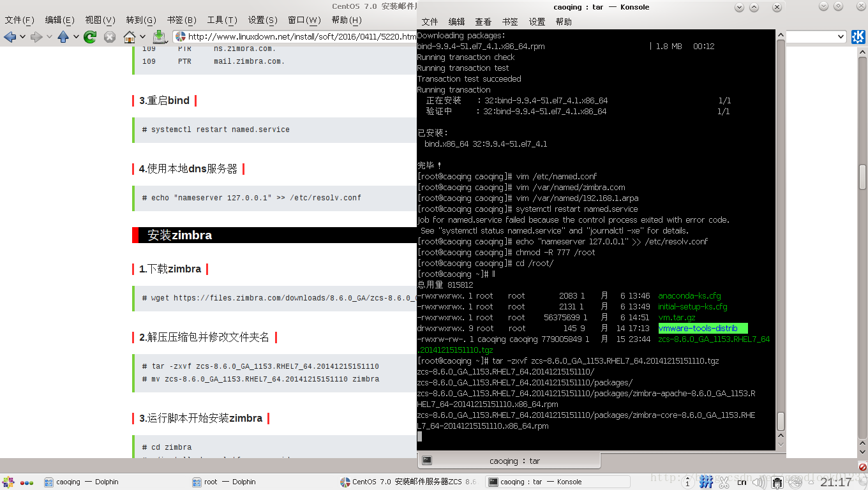Click 'vm.tar.gz' file name in terminal
Image resolution: width=868 pixels, height=490 pixels.
677,318
